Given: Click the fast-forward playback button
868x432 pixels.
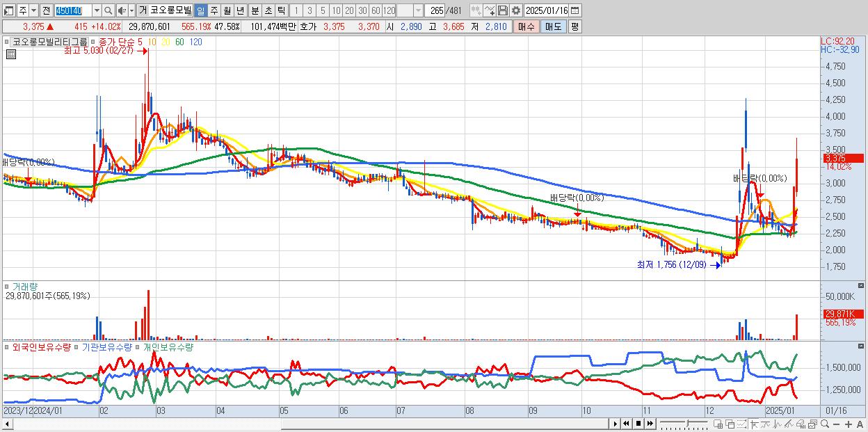Looking at the screenshot, I should (x=650, y=424).
